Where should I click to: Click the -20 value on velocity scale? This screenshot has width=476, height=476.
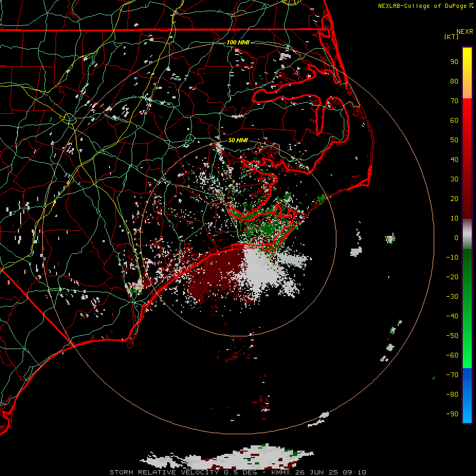click(x=452, y=277)
